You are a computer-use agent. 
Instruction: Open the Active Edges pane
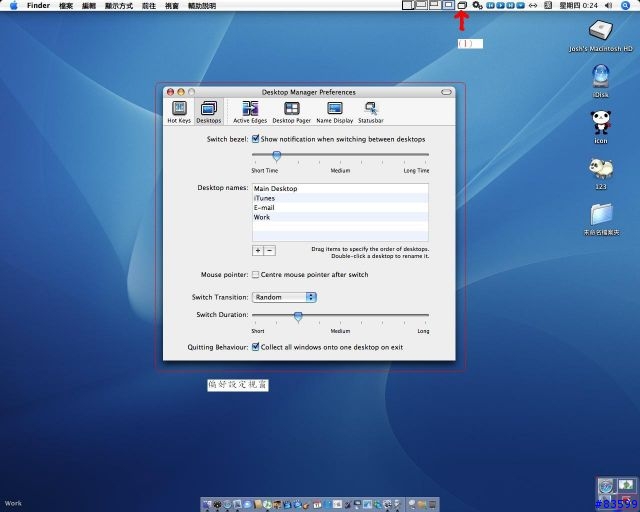(250, 111)
